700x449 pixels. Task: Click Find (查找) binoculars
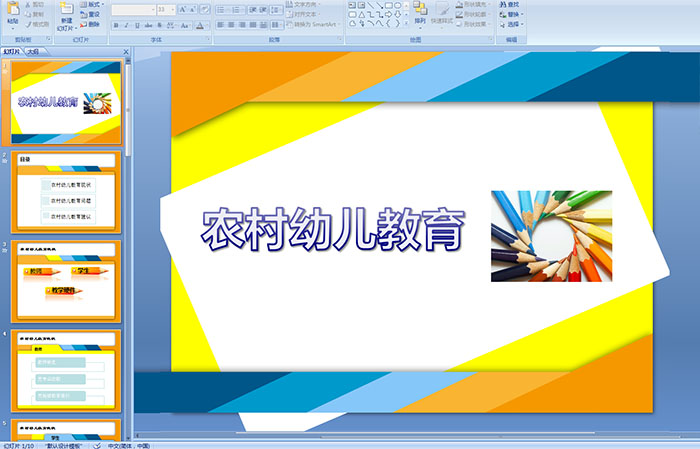coord(509,4)
